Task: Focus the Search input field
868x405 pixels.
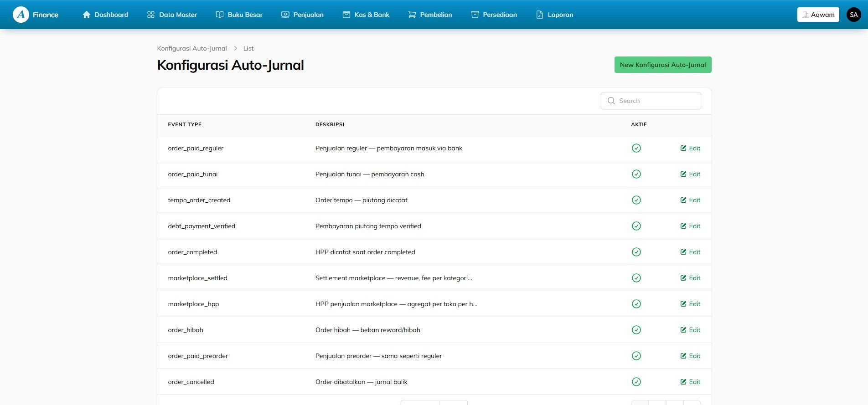Action: click(651, 101)
